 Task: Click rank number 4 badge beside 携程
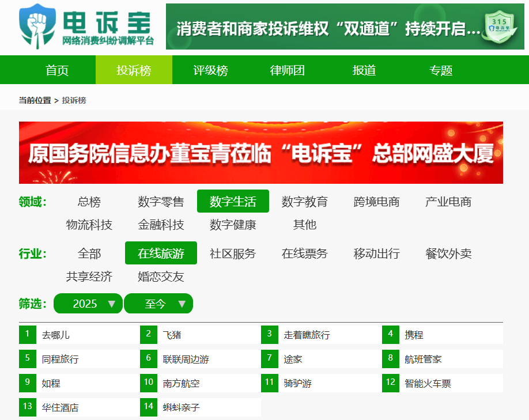click(391, 335)
